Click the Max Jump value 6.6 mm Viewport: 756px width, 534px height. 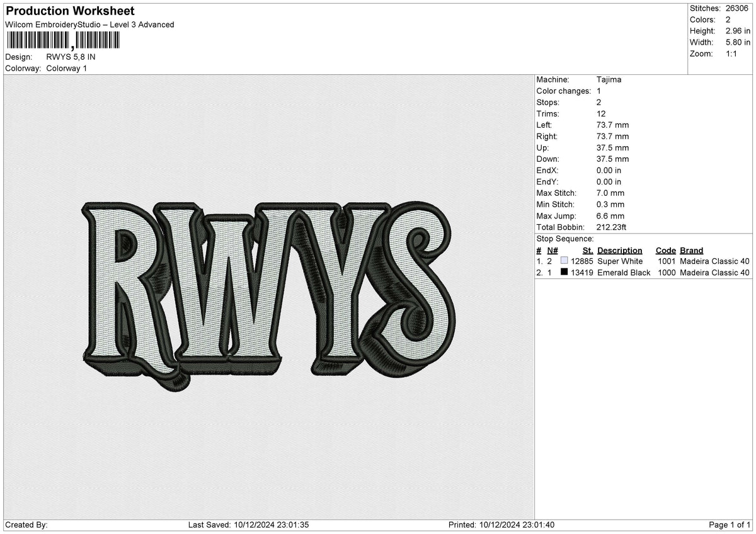(610, 215)
